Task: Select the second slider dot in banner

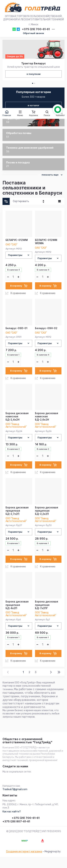Action: [x=34, y=83]
